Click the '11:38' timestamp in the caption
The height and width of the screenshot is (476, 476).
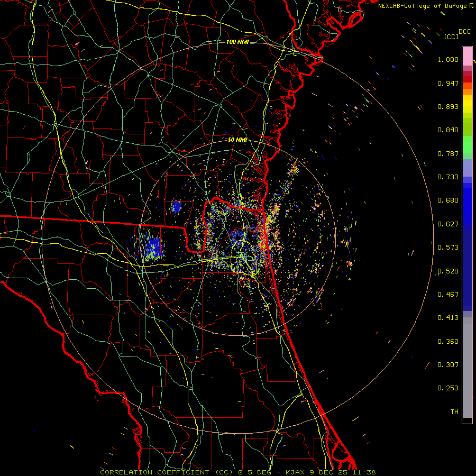[x=365, y=472]
